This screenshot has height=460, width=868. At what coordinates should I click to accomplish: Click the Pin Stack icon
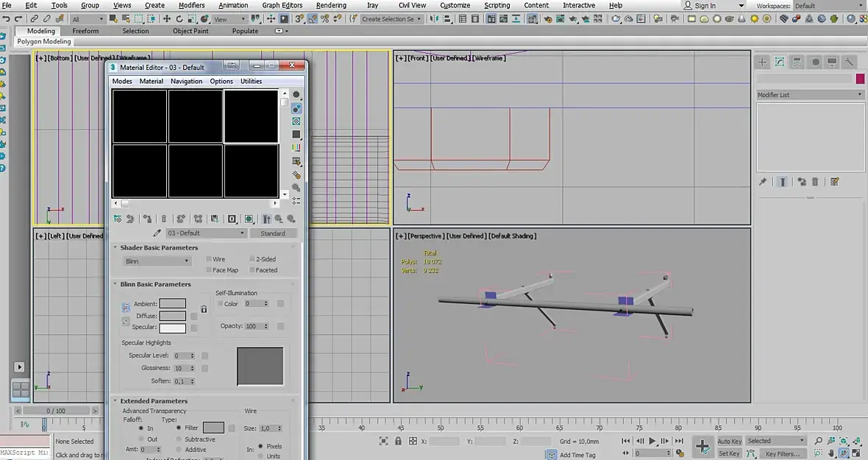coord(763,182)
